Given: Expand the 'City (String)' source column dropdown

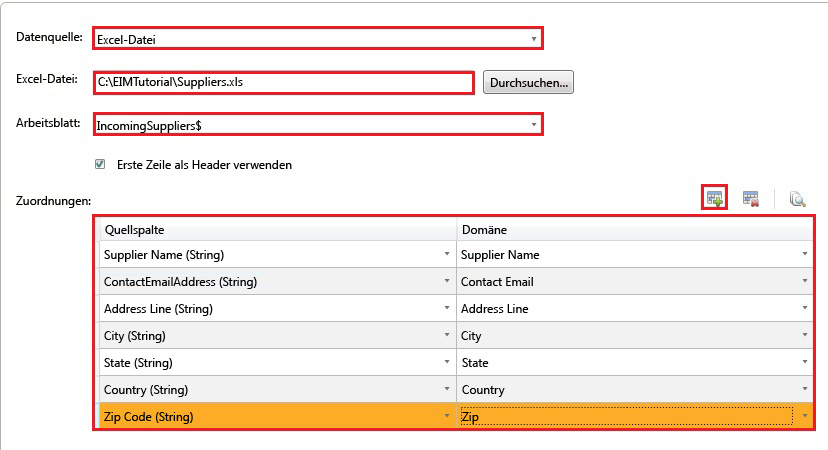Looking at the screenshot, I should click(447, 336).
